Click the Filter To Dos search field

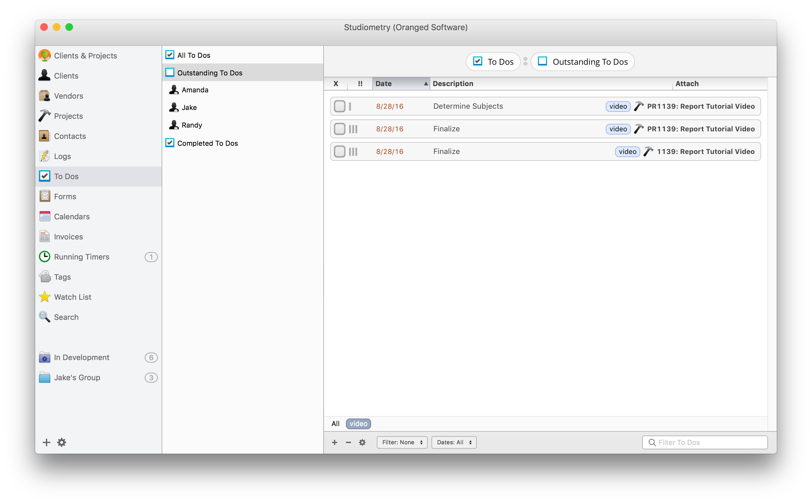pos(704,442)
